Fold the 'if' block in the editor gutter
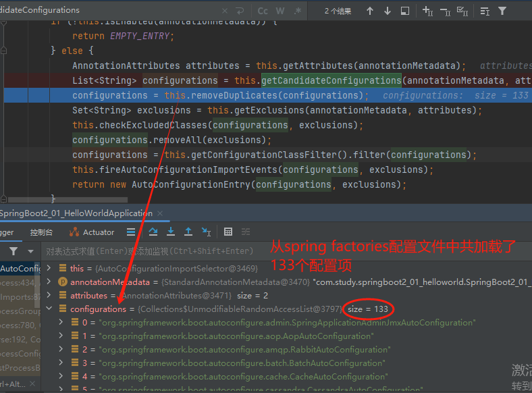 (x=4, y=23)
